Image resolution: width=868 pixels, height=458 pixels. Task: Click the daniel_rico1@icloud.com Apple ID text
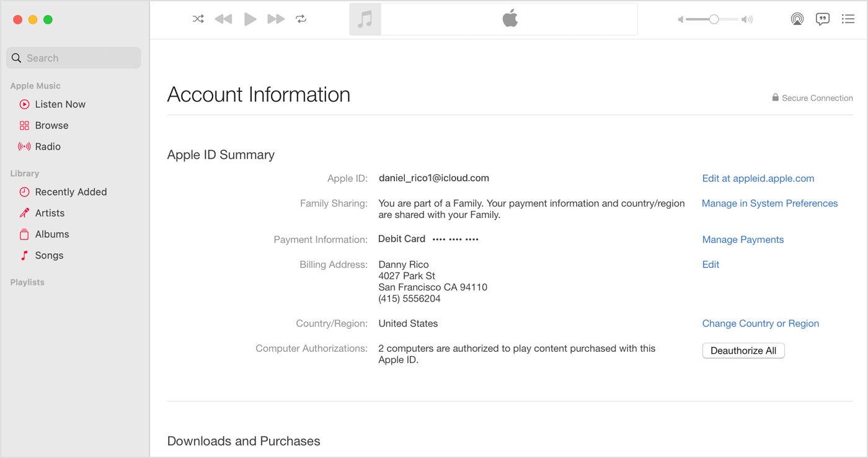pyautogui.click(x=434, y=178)
